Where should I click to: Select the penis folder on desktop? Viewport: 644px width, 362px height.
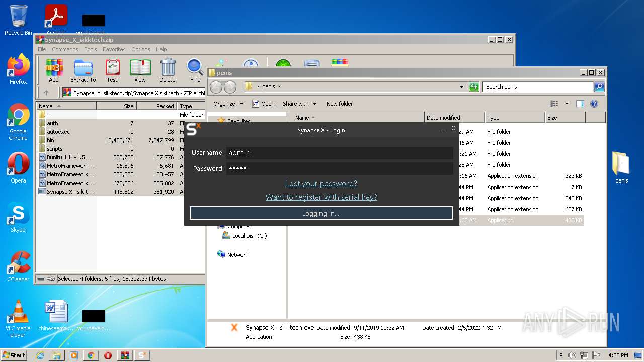coord(621,167)
